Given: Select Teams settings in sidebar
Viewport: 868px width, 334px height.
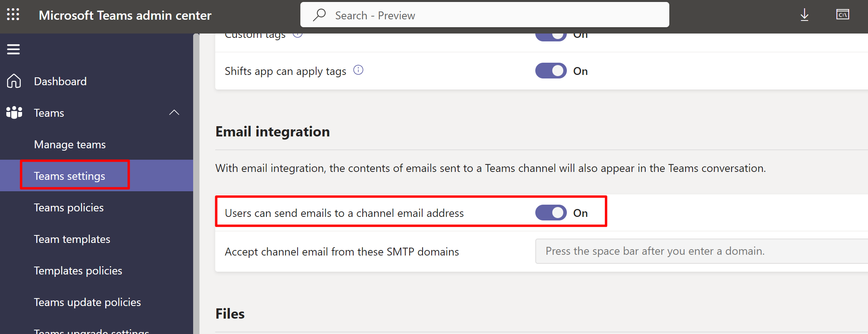Looking at the screenshot, I should (x=69, y=176).
